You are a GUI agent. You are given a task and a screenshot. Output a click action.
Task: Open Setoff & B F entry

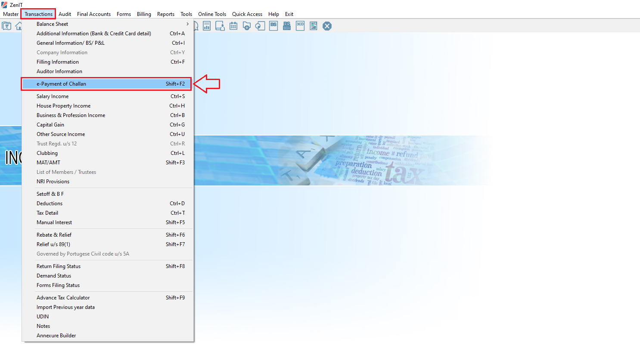108,194
